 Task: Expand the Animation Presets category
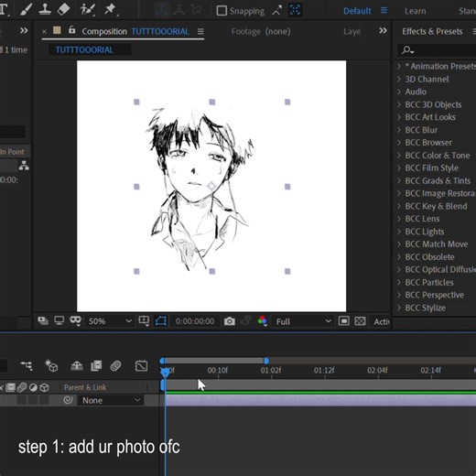pos(399,66)
